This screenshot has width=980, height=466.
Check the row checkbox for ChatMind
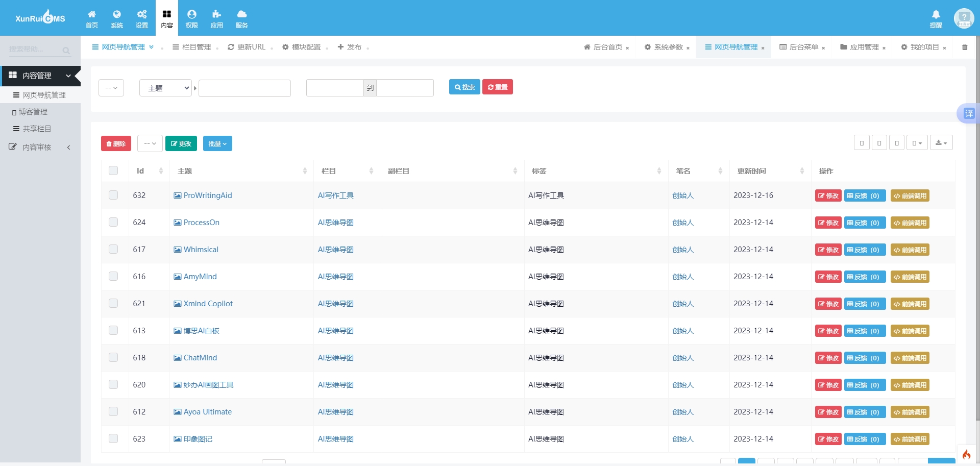coord(113,358)
